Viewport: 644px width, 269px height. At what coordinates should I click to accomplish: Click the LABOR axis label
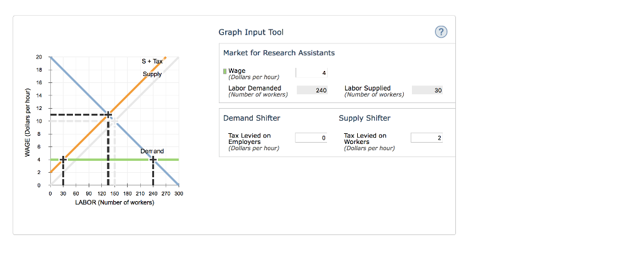point(114,202)
